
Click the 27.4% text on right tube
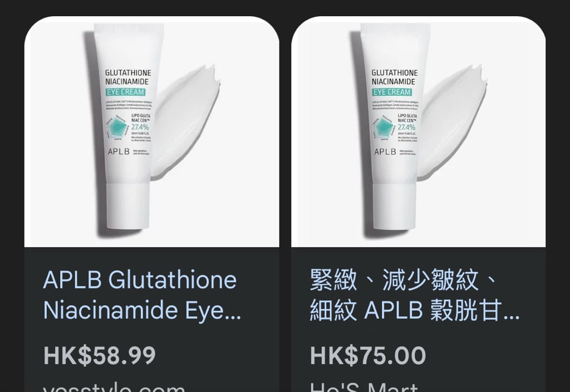point(406,128)
